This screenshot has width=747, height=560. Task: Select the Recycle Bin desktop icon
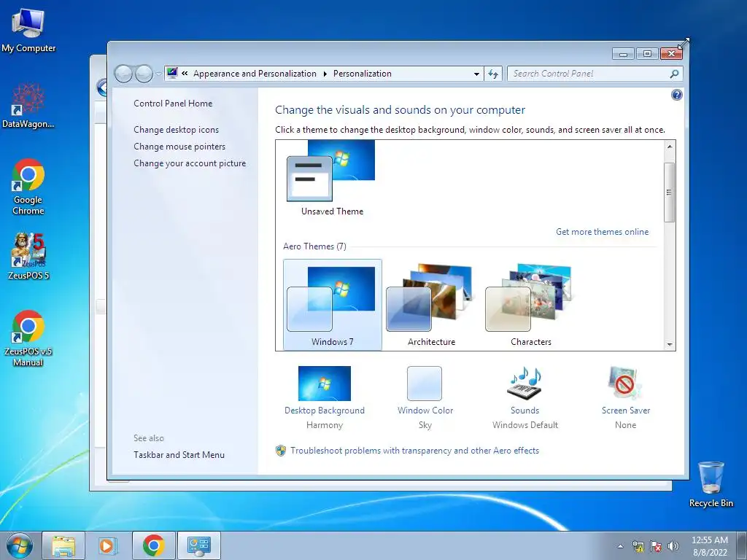click(711, 484)
